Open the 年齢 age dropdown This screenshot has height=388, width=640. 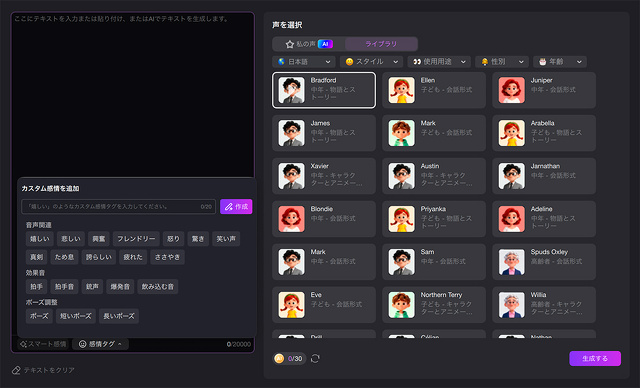[x=560, y=62]
